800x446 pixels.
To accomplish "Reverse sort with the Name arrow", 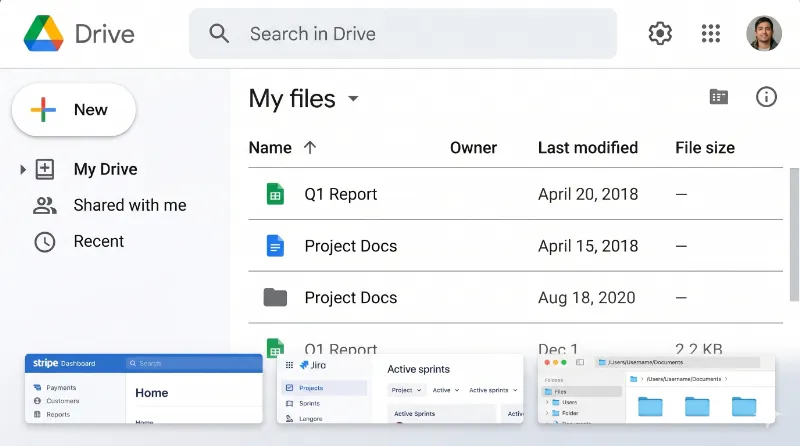I will tap(310, 148).
